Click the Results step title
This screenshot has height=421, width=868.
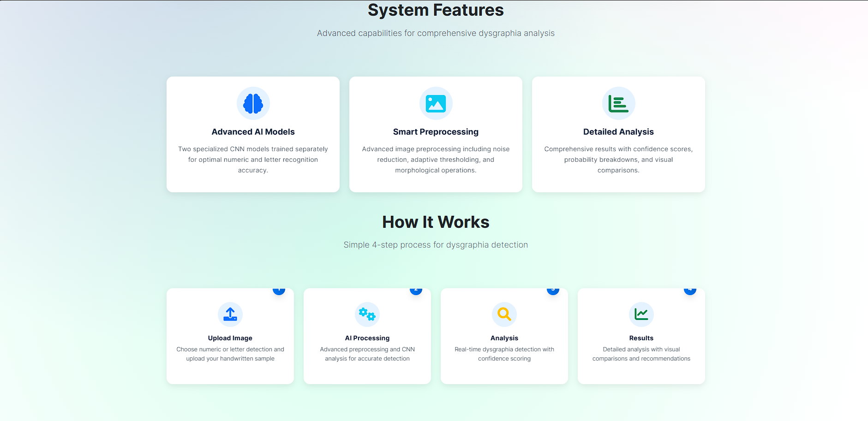(641, 338)
